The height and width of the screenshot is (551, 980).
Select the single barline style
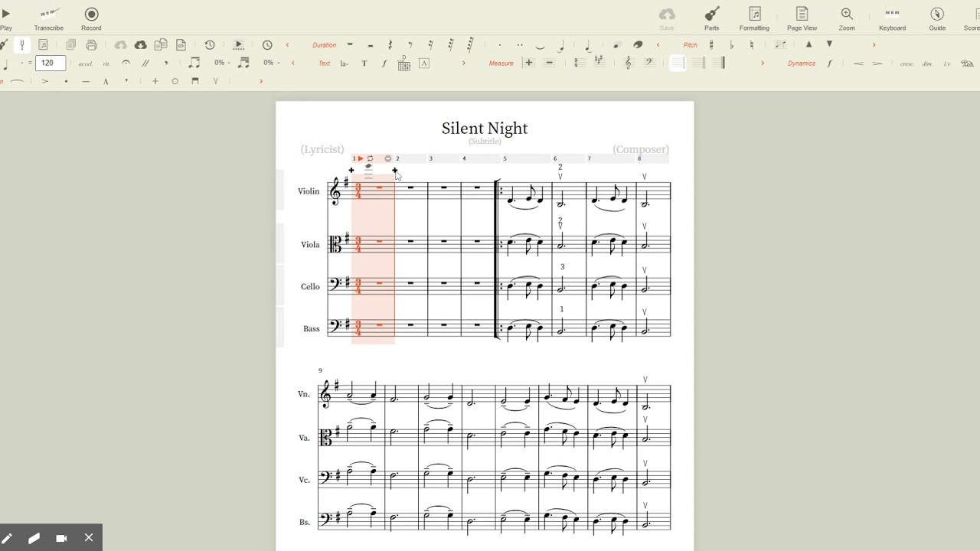(x=678, y=64)
